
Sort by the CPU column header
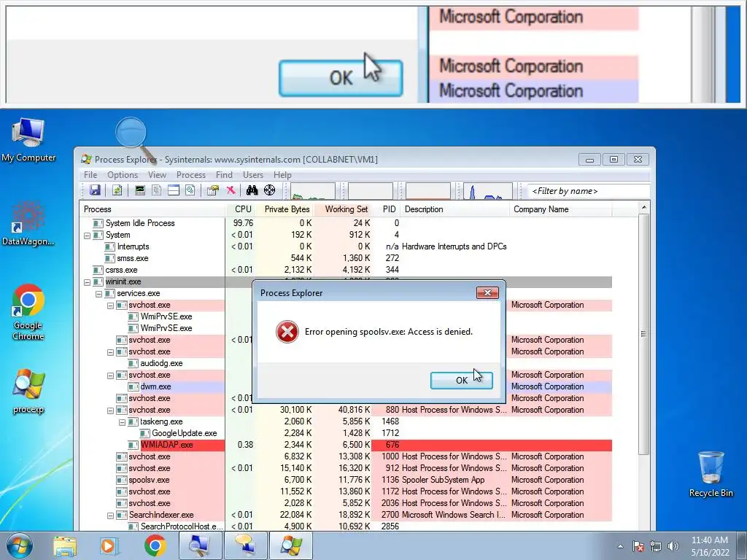[x=241, y=209]
